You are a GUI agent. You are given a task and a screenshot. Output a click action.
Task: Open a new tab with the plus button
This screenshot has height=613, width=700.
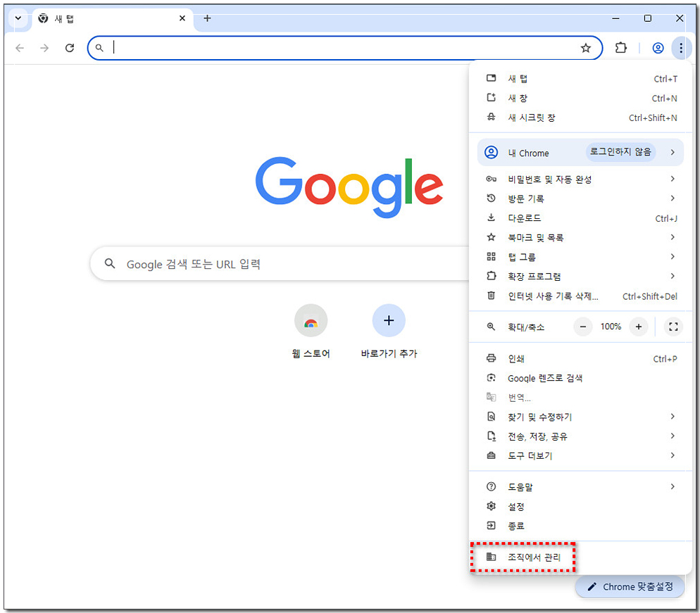pyautogui.click(x=207, y=18)
